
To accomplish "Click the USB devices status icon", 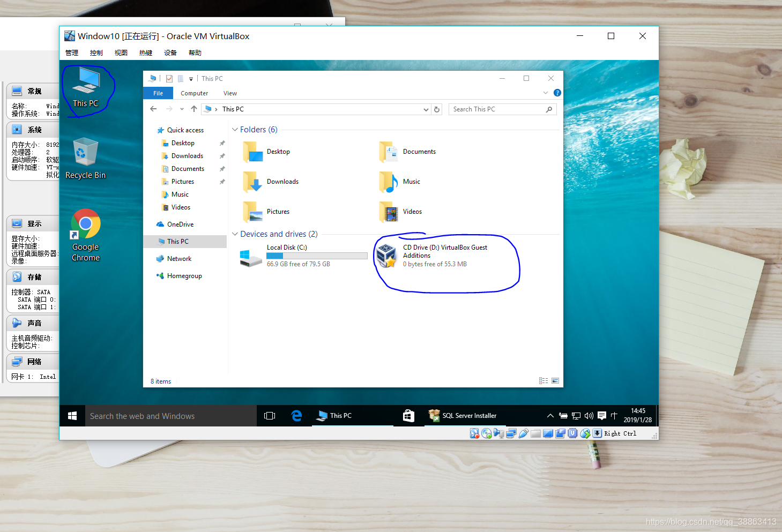I will [x=524, y=433].
